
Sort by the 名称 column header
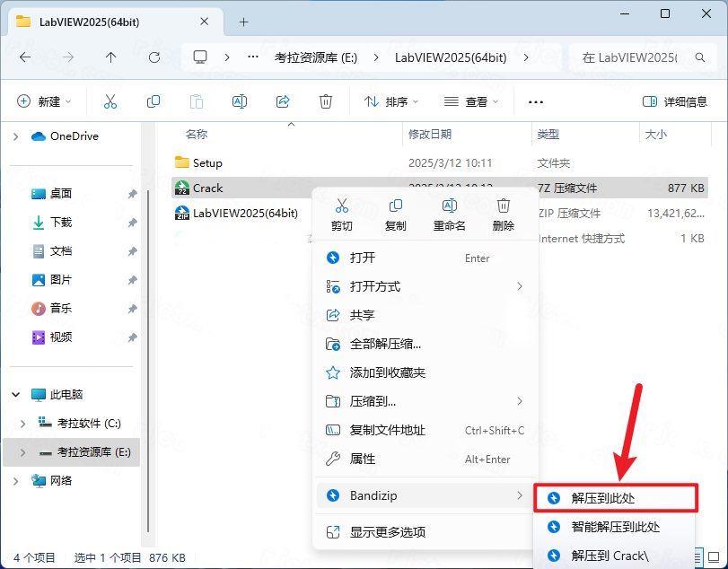196,135
